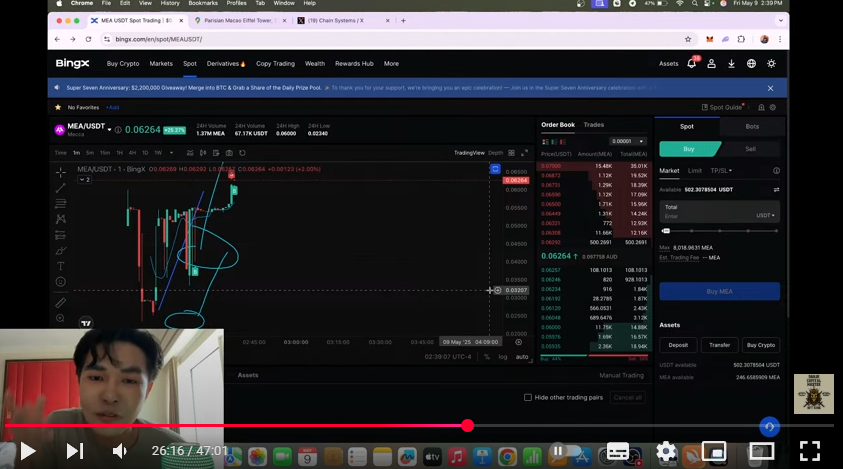
Task: Open the TP/SL order type dropdown
Action: pyautogui.click(x=721, y=170)
